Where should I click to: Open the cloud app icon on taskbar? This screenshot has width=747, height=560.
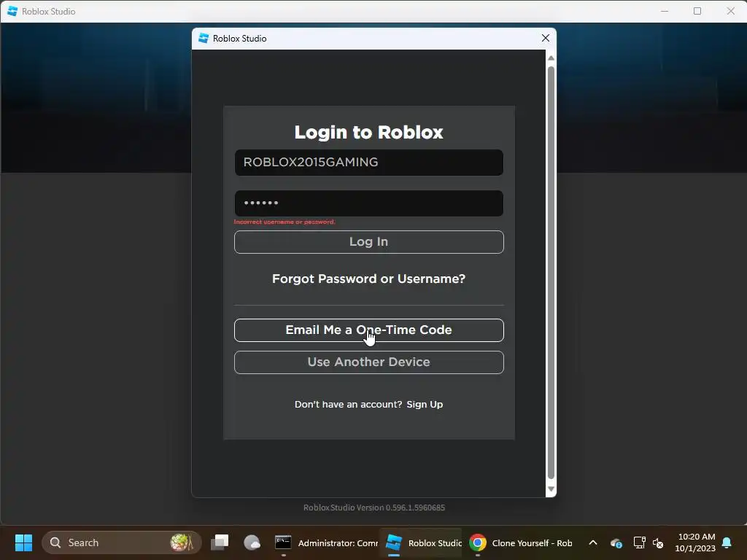252,542
